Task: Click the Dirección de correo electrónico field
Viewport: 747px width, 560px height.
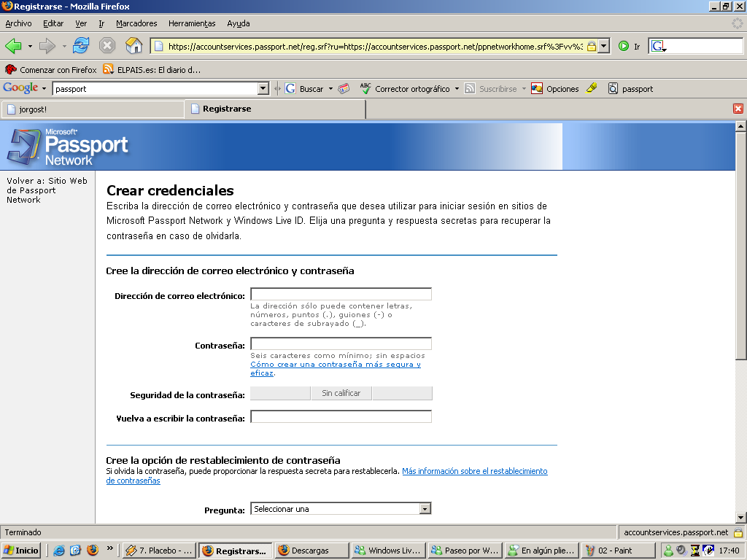Action: click(x=341, y=294)
